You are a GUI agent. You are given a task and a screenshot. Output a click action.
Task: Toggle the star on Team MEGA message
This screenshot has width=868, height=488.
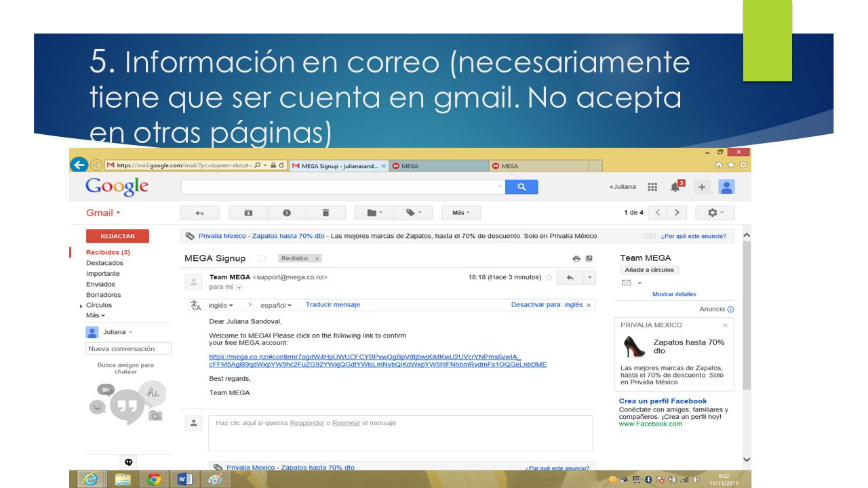coord(549,277)
